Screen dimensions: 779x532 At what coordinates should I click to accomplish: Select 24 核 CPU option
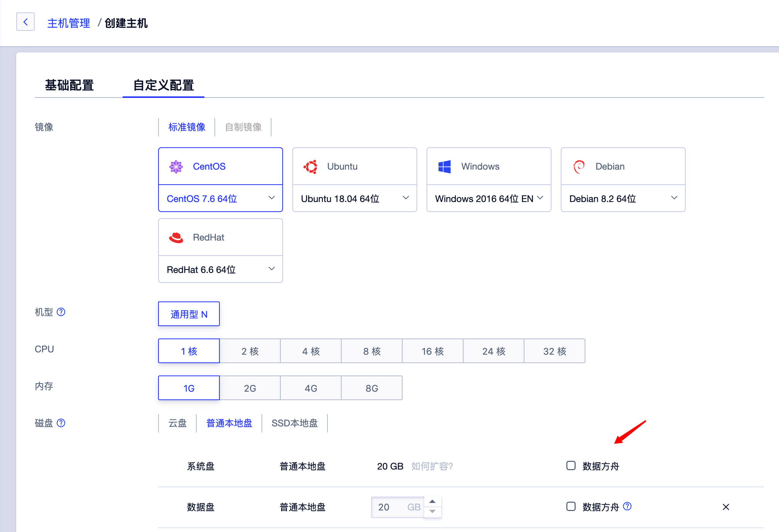coord(494,351)
